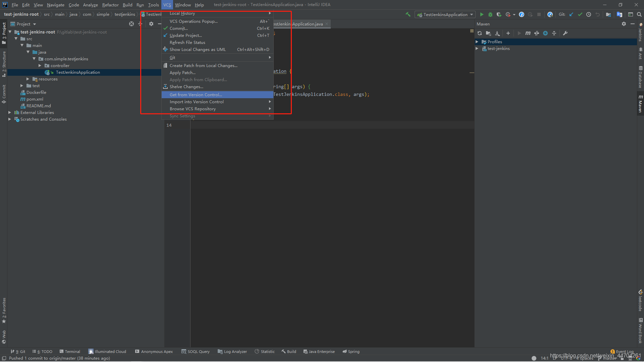Click the Translate icon in the toolbar

click(620, 14)
